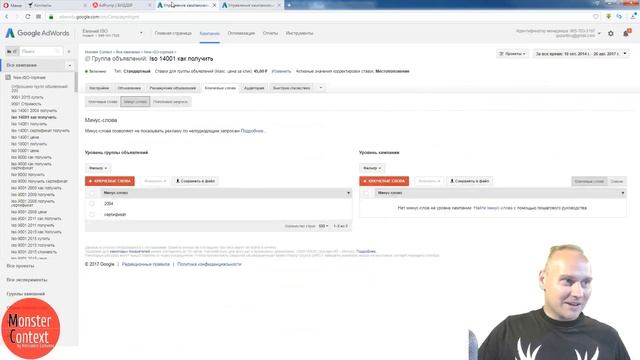640x360 pixels.
Task: Open the Оптимизация menu item
Action: tap(241, 33)
